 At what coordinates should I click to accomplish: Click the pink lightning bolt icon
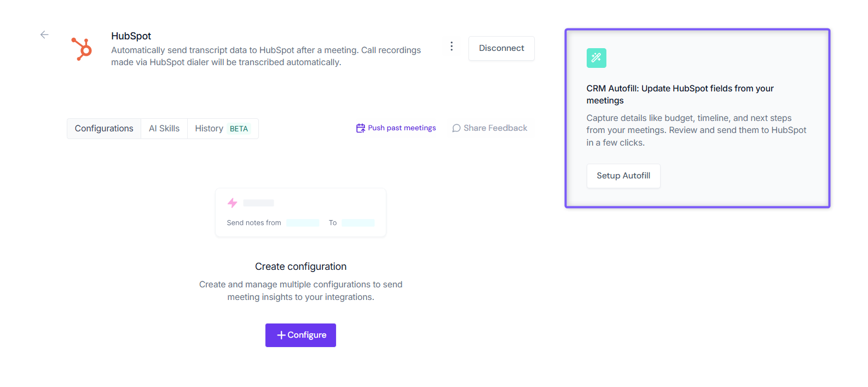click(232, 203)
